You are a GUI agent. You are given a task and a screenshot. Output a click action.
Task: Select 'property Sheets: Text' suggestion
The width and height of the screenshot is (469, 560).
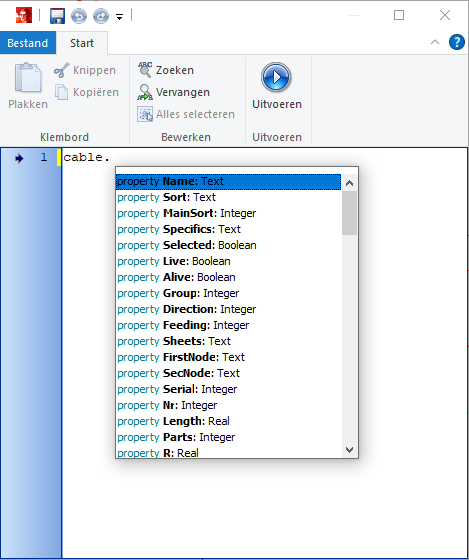(x=228, y=341)
